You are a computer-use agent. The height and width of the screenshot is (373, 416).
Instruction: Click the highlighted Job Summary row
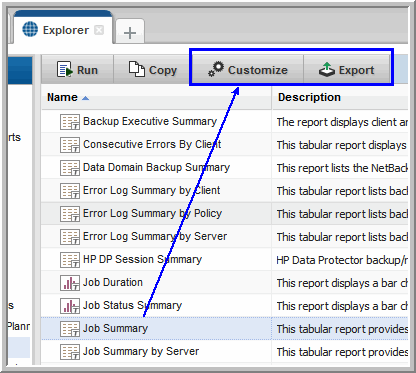225,328
